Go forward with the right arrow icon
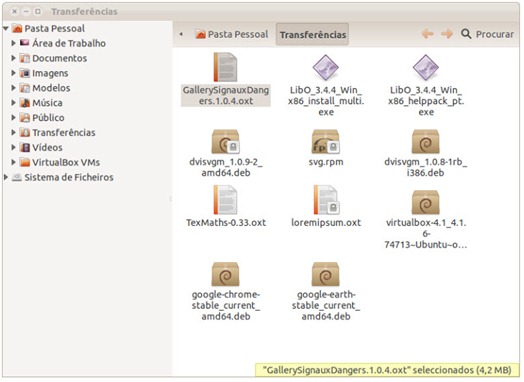The height and width of the screenshot is (382, 524). click(x=447, y=34)
